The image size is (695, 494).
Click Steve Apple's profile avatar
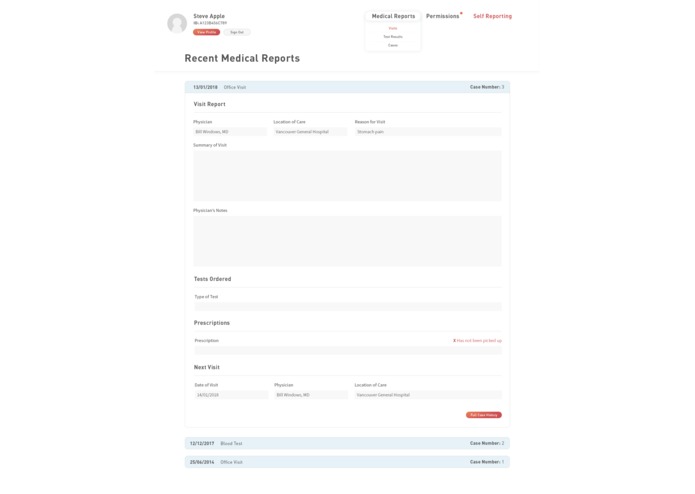(x=177, y=23)
